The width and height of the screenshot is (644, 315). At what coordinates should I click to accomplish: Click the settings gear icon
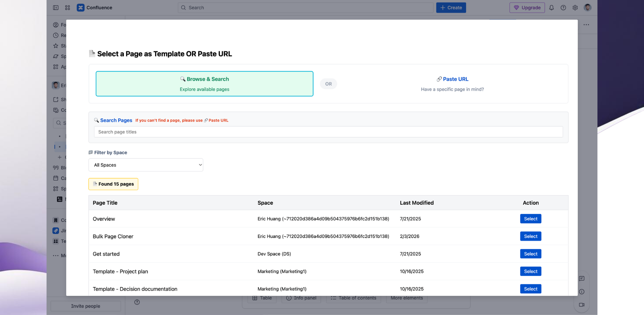point(575,7)
